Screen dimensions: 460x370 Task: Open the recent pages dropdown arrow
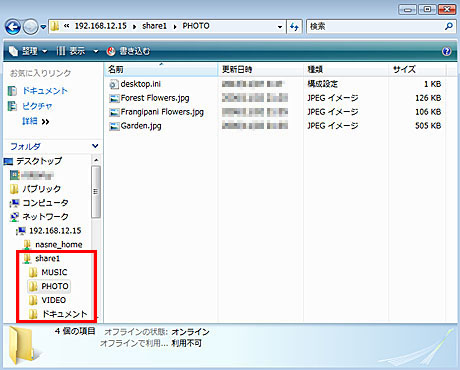pos(43,27)
